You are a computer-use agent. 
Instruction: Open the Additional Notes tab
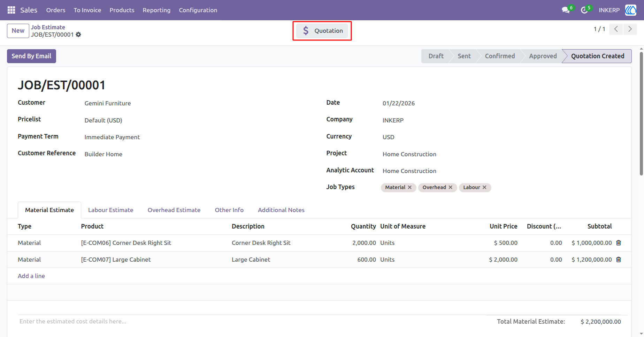pos(281,210)
